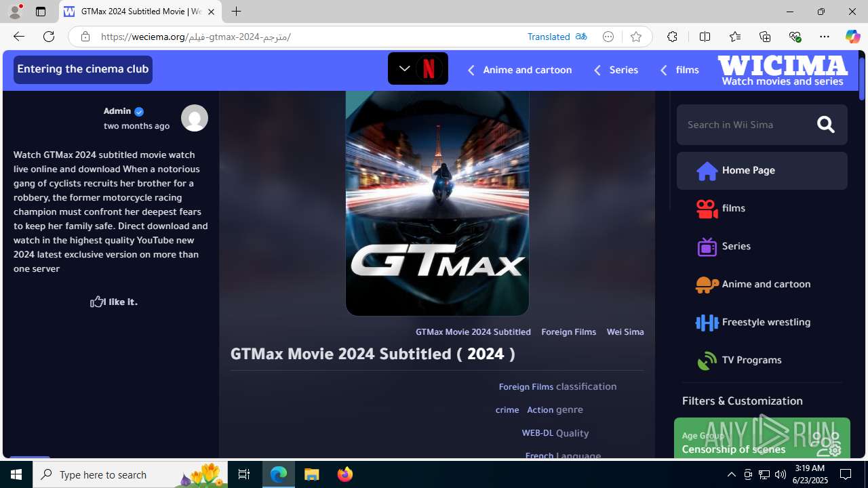Click the Netflix N logo

point(429,68)
